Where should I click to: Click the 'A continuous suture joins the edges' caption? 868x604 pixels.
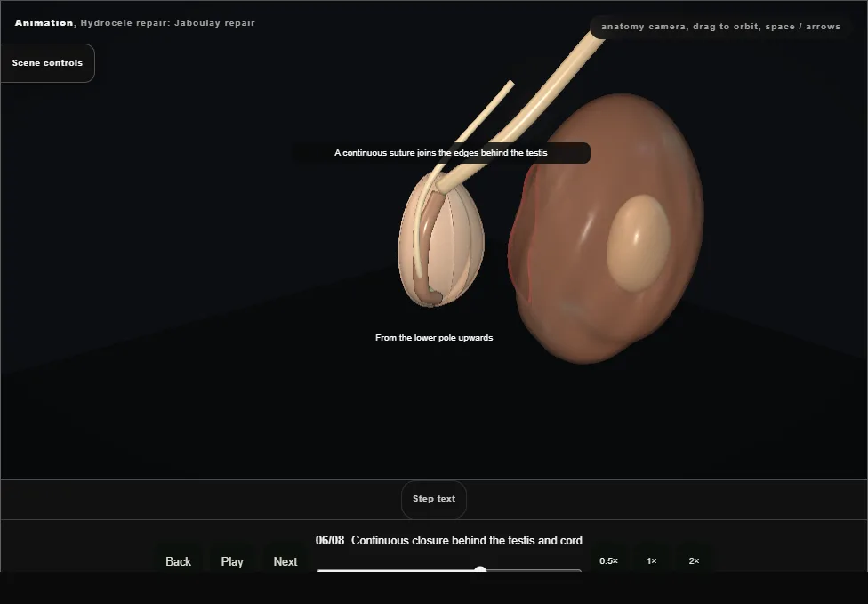pyautogui.click(x=440, y=153)
